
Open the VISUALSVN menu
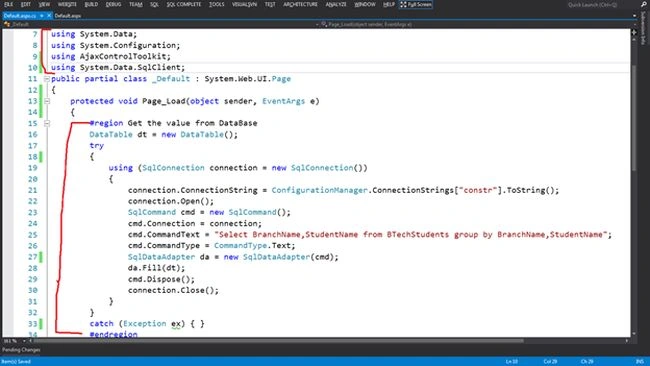pyautogui.click(x=244, y=4)
